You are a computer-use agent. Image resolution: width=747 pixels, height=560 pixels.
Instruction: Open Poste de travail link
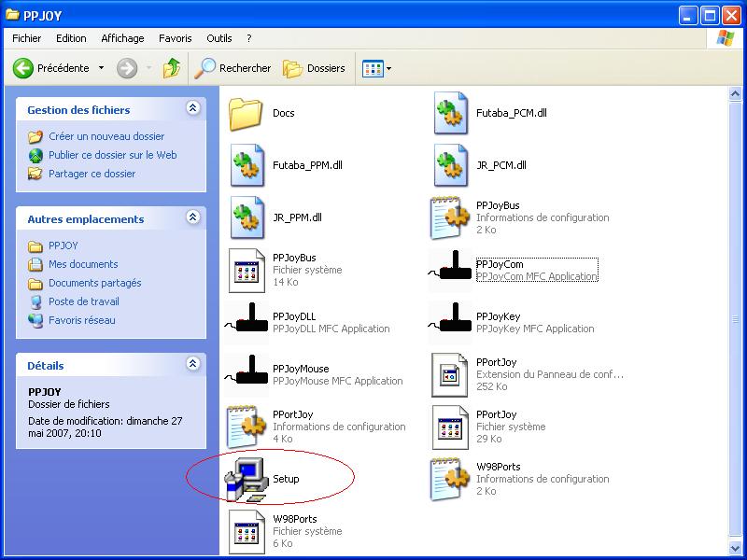(x=84, y=301)
